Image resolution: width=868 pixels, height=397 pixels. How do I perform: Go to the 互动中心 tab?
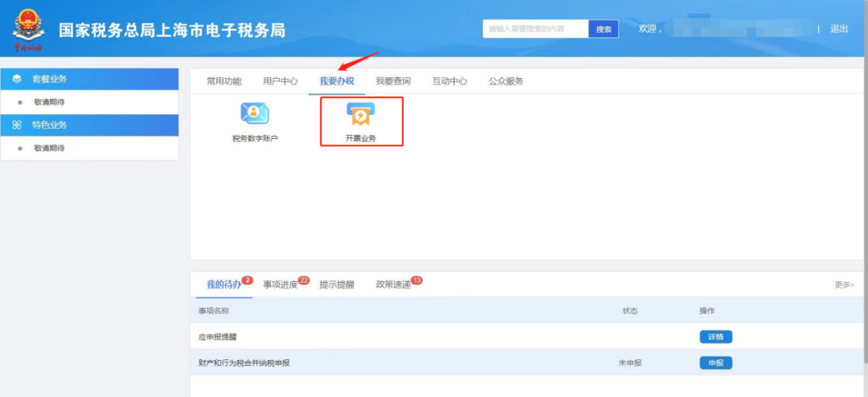coord(449,81)
